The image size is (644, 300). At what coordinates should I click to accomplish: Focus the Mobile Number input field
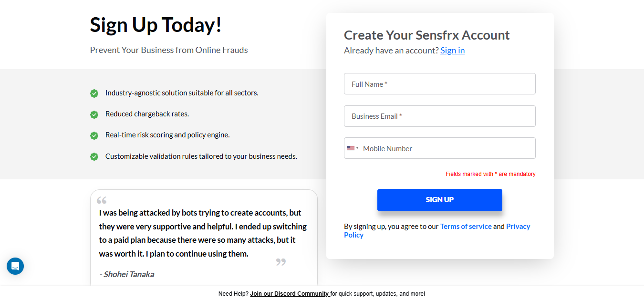click(x=448, y=148)
